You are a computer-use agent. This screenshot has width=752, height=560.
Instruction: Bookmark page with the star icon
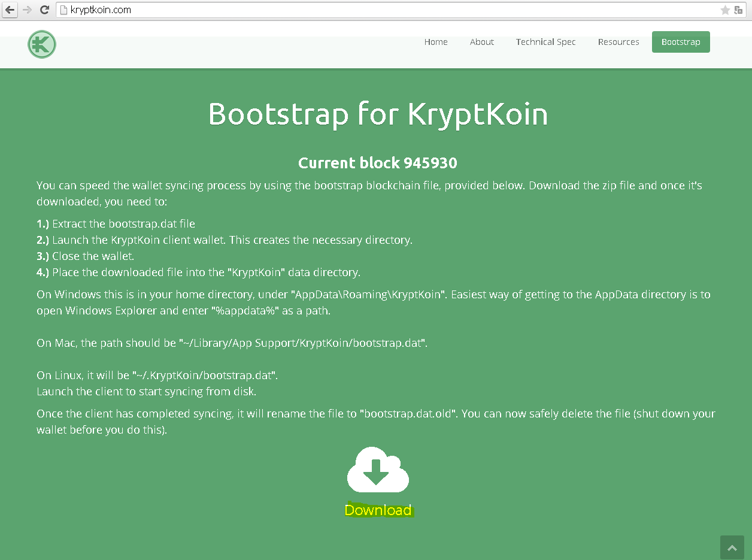click(725, 10)
